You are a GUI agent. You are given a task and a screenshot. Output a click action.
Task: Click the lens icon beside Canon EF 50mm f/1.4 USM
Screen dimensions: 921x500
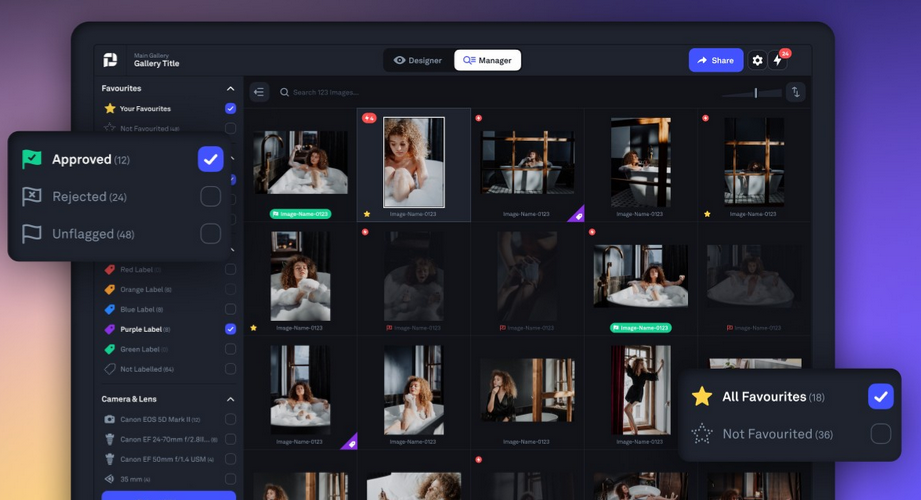[109, 459]
